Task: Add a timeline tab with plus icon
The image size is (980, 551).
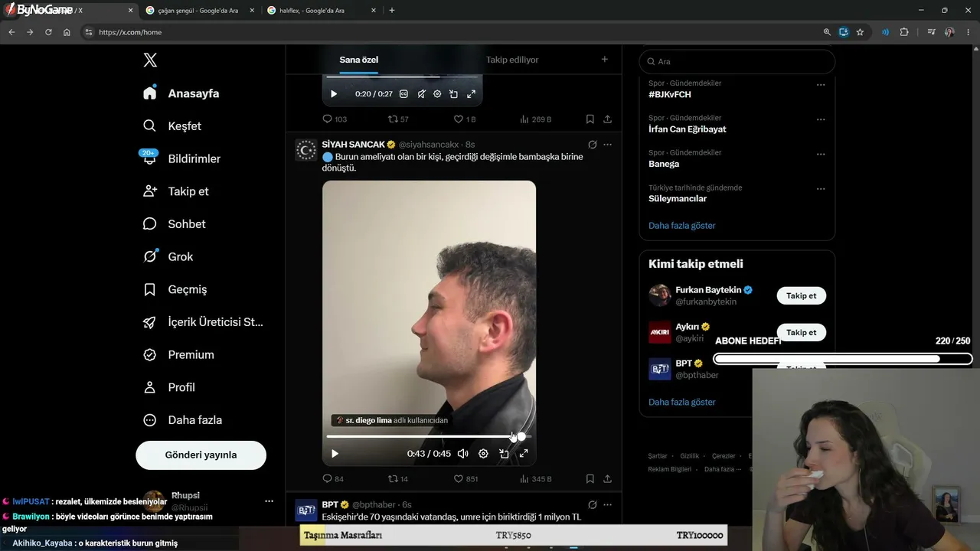Action: click(605, 60)
